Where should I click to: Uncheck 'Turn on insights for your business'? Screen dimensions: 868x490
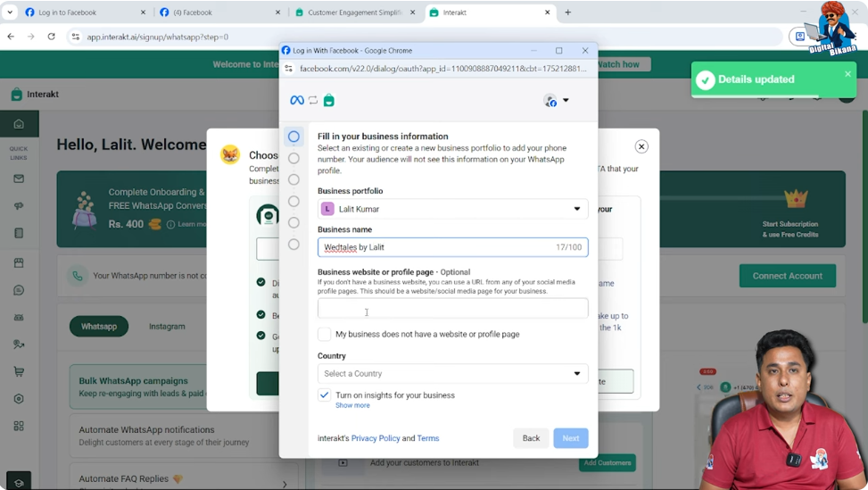(325, 394)
